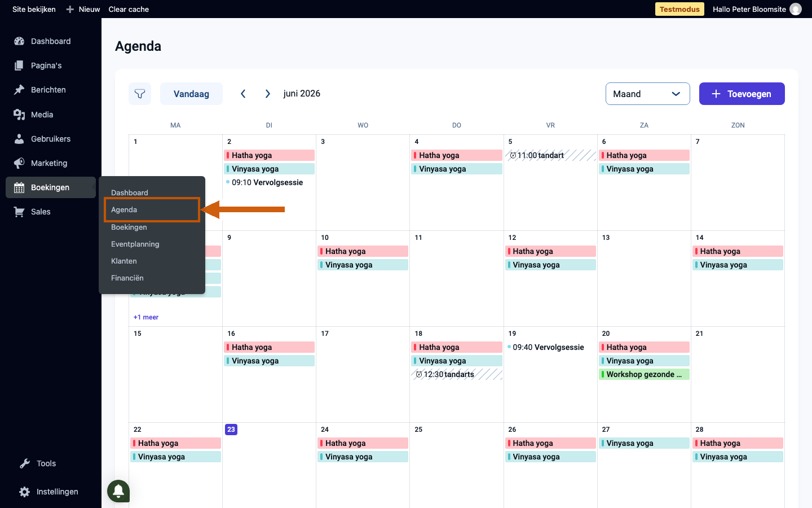This screenshot has height=508, width=812.
Task: Open Vinyasa yoga event on June 10
Action: [363, 265]
